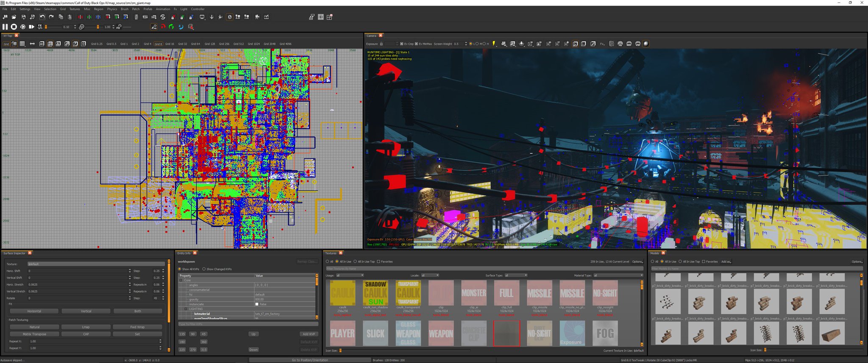
Task: Click the Undo arrow icon
Action: (42, 17)
